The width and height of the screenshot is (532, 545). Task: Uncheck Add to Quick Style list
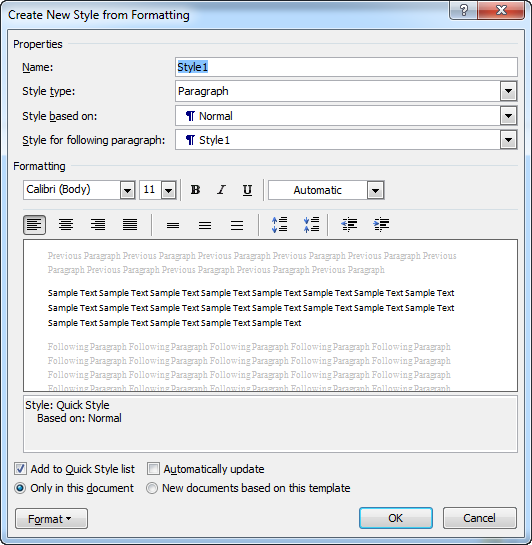20,469
